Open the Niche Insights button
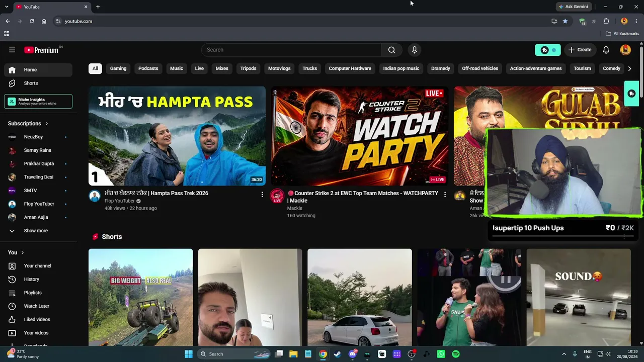 38,102
